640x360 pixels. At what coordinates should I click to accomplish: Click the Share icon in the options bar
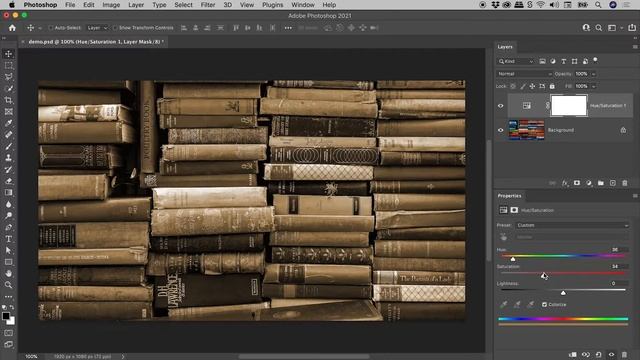point(632,28)
